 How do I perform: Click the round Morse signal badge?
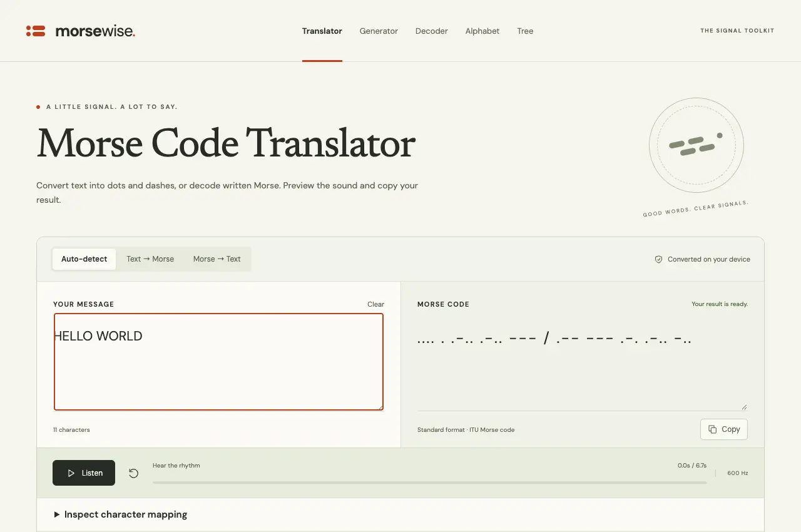coord(696,145)
